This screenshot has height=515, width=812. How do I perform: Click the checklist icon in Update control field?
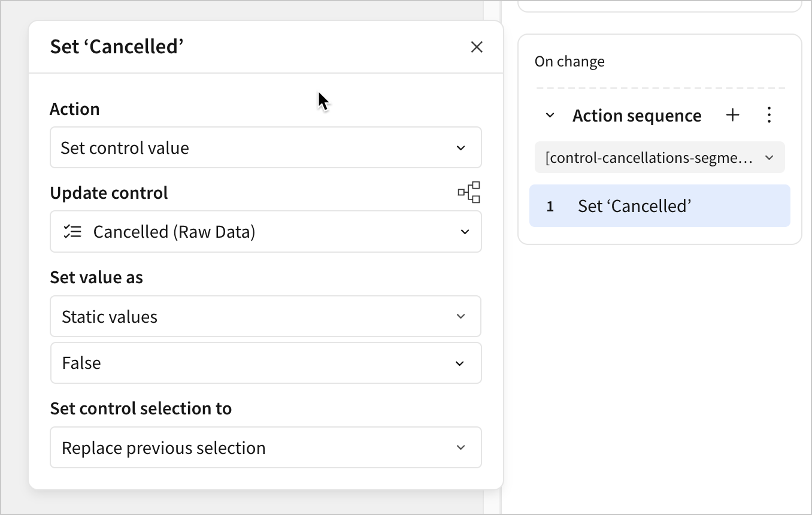pyautogui.click(x=72, y=232)
